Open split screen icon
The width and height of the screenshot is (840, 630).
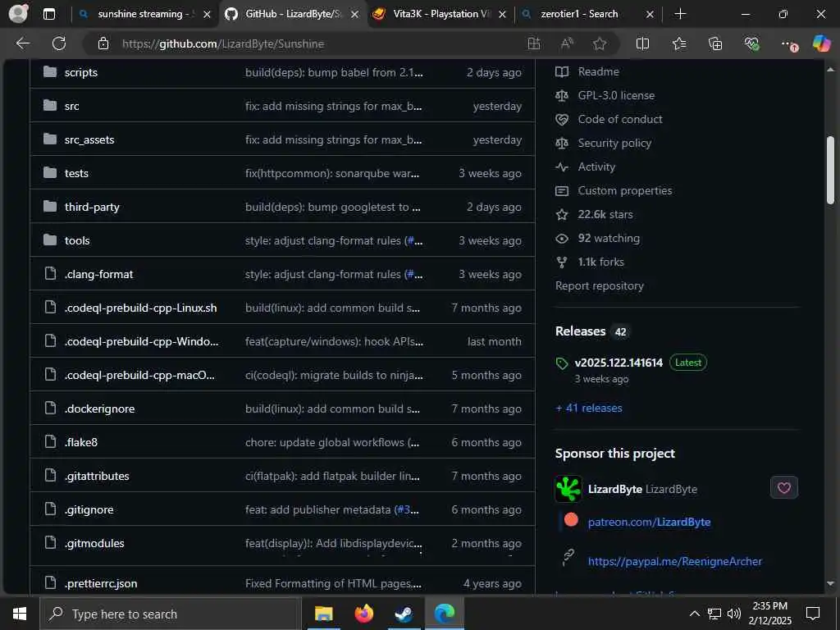[x=642, y=44]
